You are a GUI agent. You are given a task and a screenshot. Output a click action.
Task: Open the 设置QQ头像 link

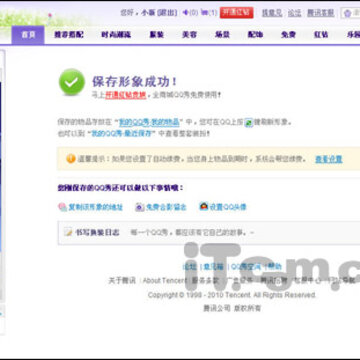tap(228, 207)
